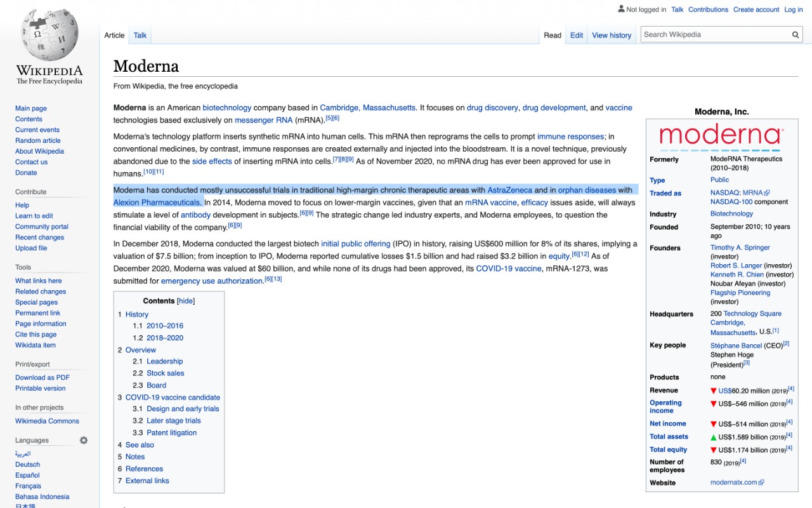Click the red down arrow beside Revenue
Screen dimensions: 812x508
point(714,391)
